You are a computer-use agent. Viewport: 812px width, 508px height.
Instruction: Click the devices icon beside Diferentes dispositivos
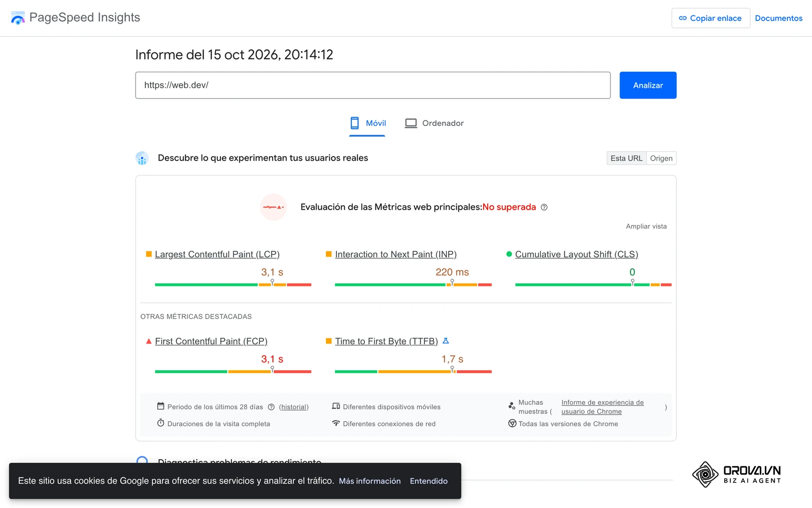coord(336,406)
